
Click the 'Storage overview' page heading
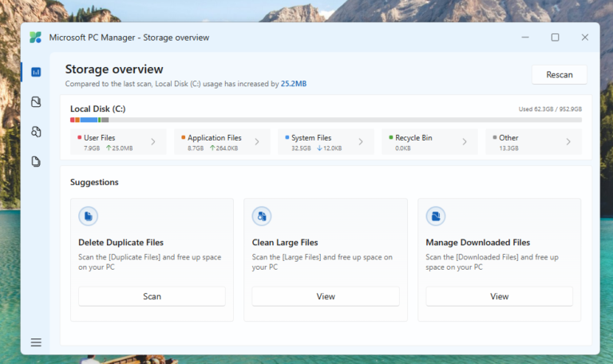click(114, 69)
